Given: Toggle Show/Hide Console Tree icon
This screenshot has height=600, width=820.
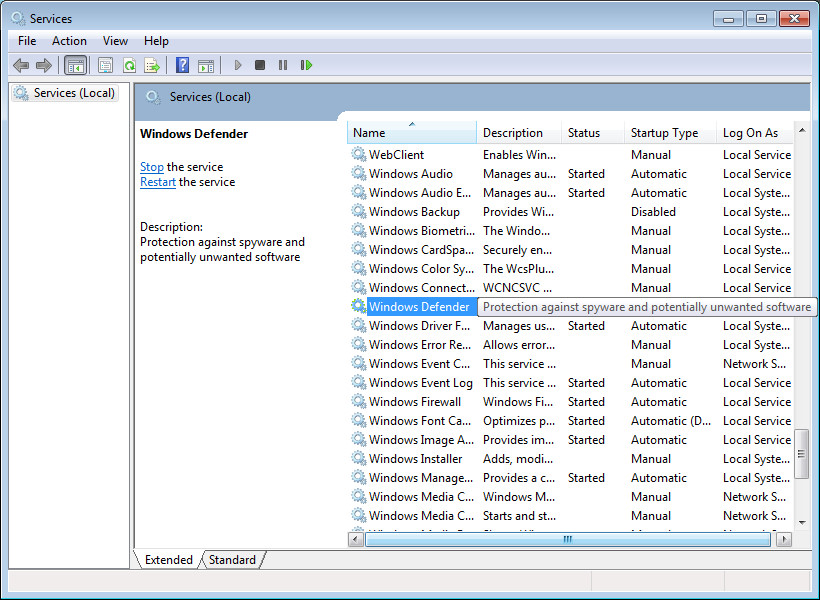Looking at the screenshot, I should point(76,64).
